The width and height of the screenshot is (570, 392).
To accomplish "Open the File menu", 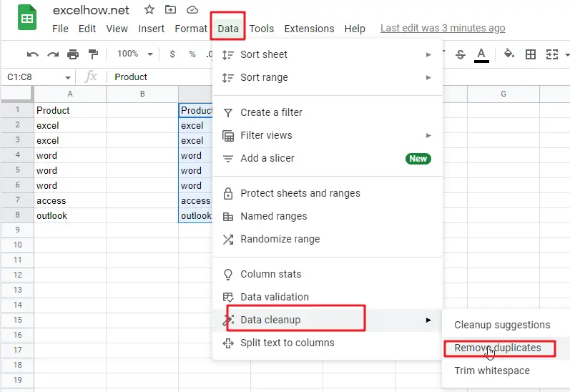I will (60, 29).
